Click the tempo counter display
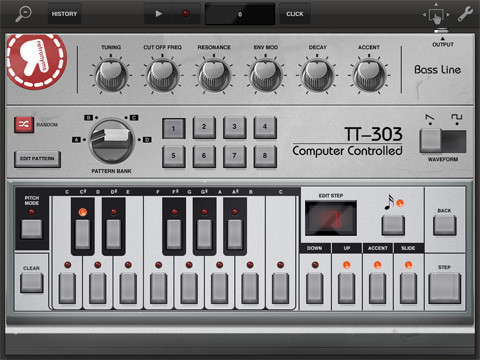Image resolution: width=480 pixels, height=360 pixels. click(x=240, y=14)
